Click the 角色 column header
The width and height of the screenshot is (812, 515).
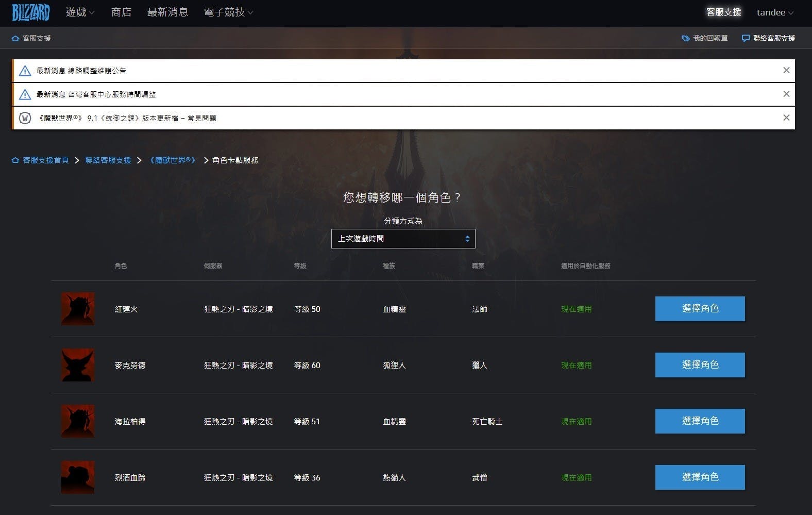[121, 266]
